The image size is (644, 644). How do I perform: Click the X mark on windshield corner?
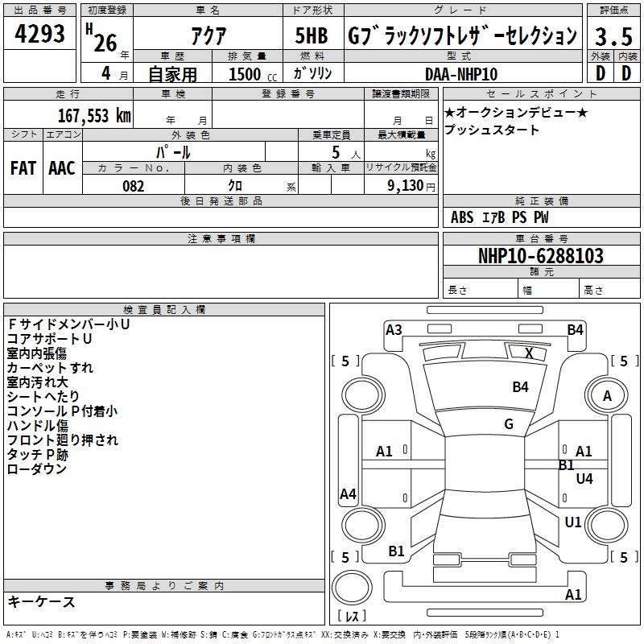click(530, 353)
